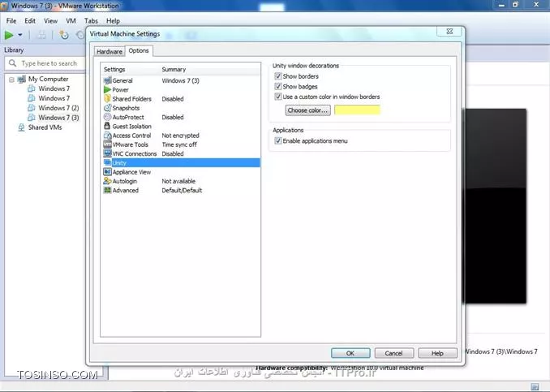Confirm settings with the OK button

click(x=350, y=353)
